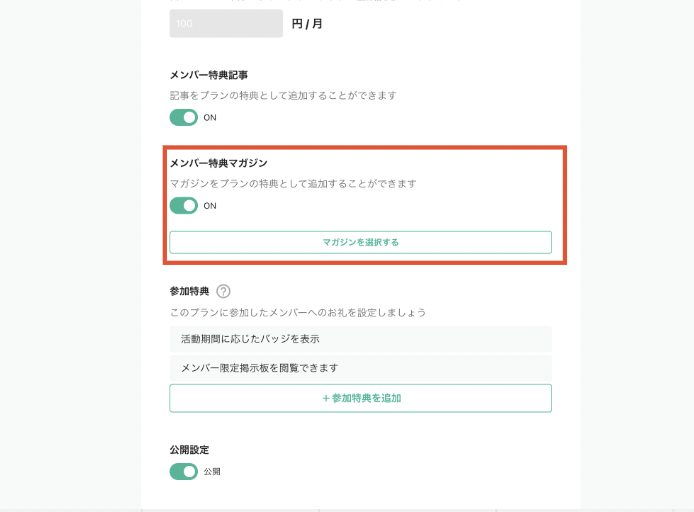Click the 円 / 月 unit label
This screenshot has width=694, height=512.
coord(307,23)
